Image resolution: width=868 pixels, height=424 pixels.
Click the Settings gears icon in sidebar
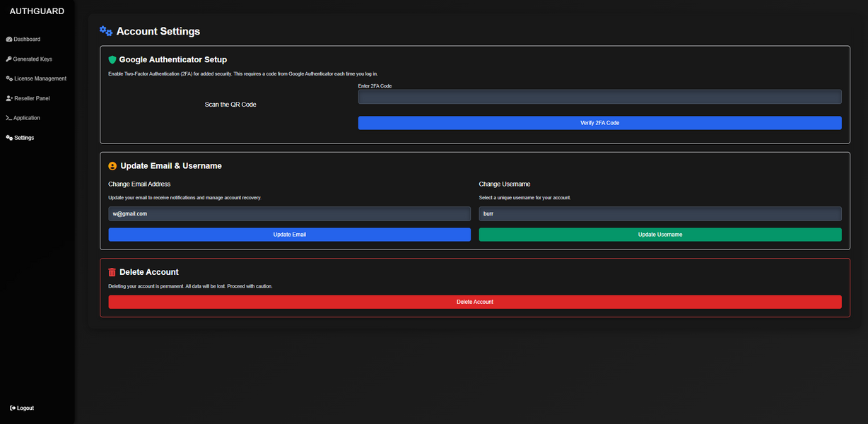(x=9, y=138)
